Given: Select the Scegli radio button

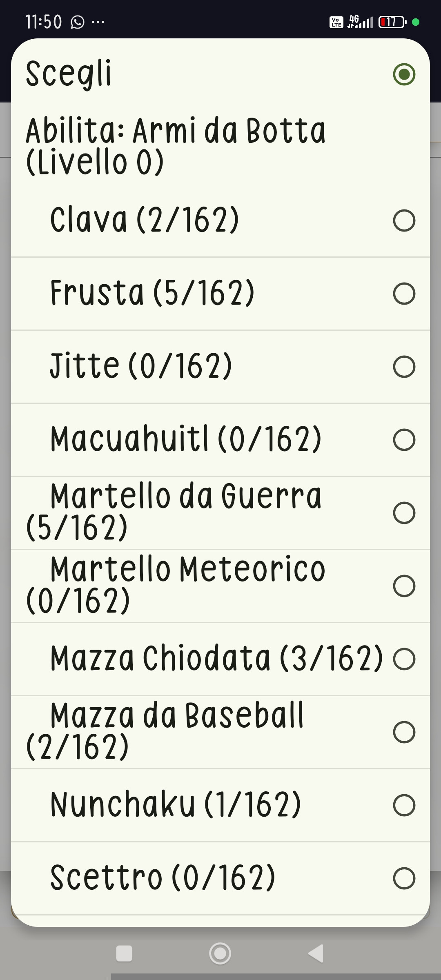Looking at the screenshot, I should pyautogui.click(x=404, y=74).
